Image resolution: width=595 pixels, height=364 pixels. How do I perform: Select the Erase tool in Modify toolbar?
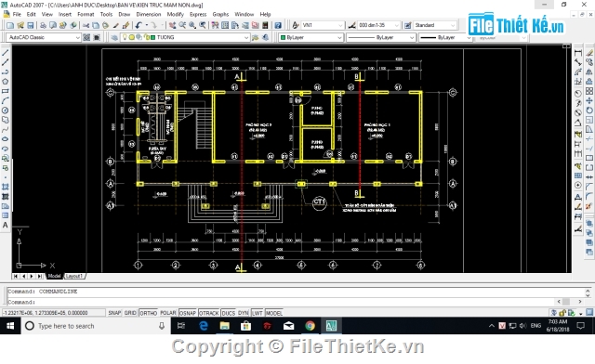589,53
